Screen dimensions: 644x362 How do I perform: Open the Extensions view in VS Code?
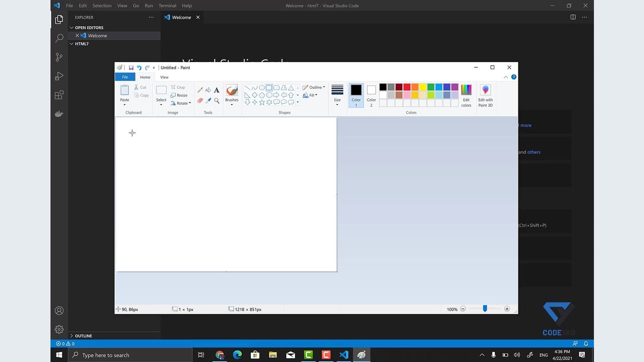click(59, 95)
